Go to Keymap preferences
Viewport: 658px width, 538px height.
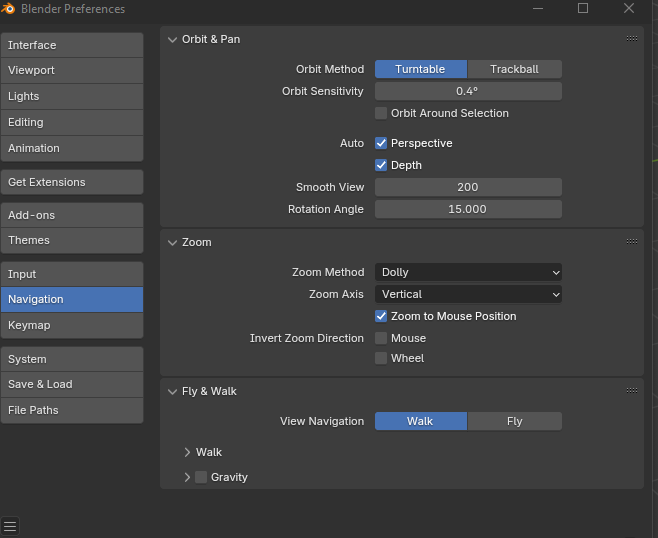point(72,325)
